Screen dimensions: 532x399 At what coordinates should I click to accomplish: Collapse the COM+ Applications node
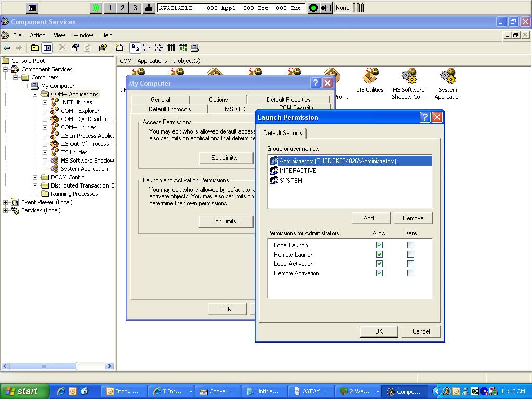(35, 94)
